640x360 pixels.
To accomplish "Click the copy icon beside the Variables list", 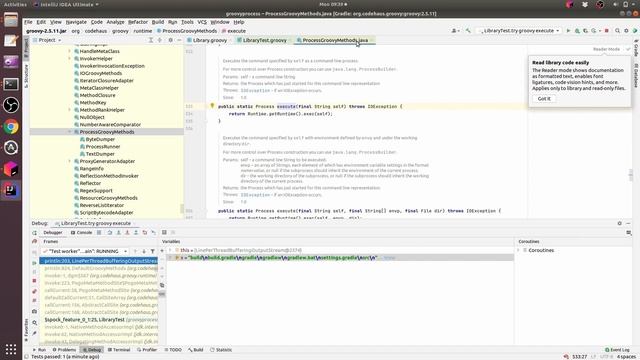I will pyautogui.click(x=162, y=285).
